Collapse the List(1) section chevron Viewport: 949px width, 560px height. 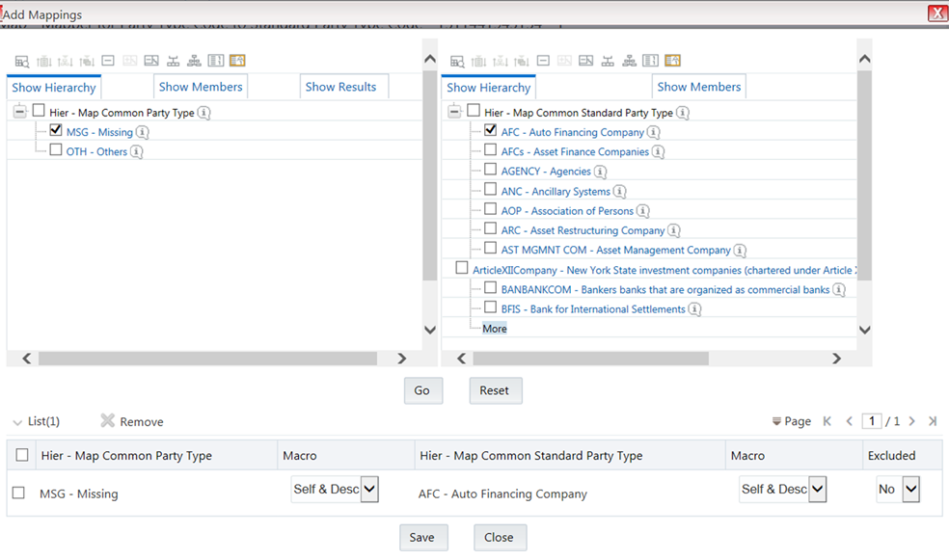pos(17,422)
